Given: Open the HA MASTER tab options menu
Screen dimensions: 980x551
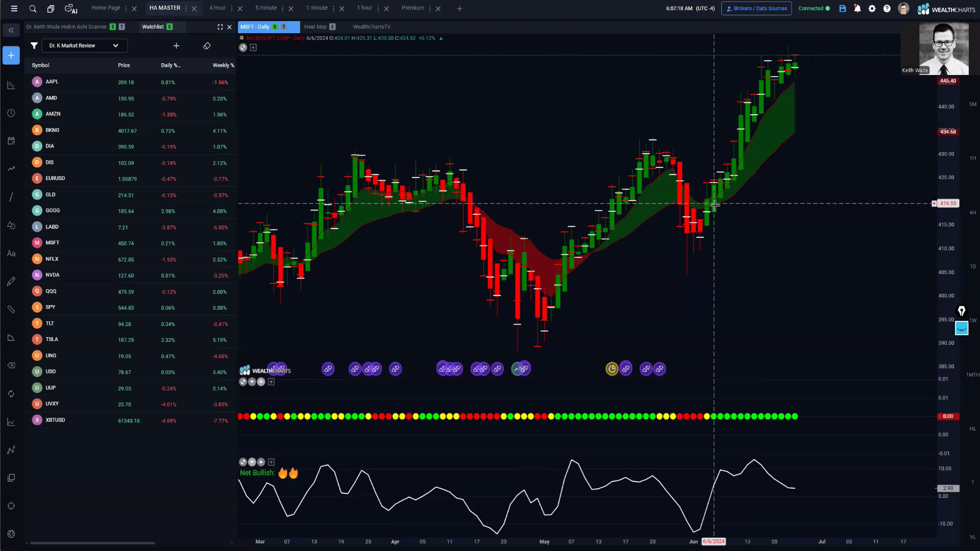Looking at the screenshot, I should (186, 9).
